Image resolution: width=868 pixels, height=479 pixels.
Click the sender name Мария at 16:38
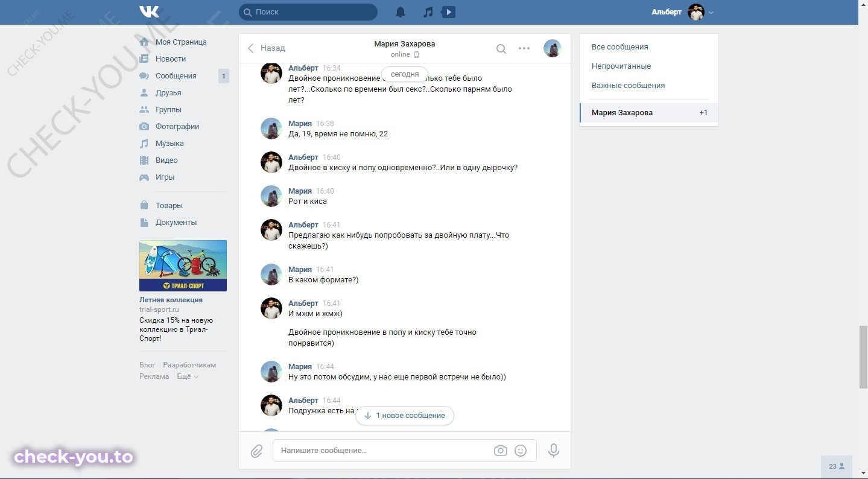(x=300, y=124)
